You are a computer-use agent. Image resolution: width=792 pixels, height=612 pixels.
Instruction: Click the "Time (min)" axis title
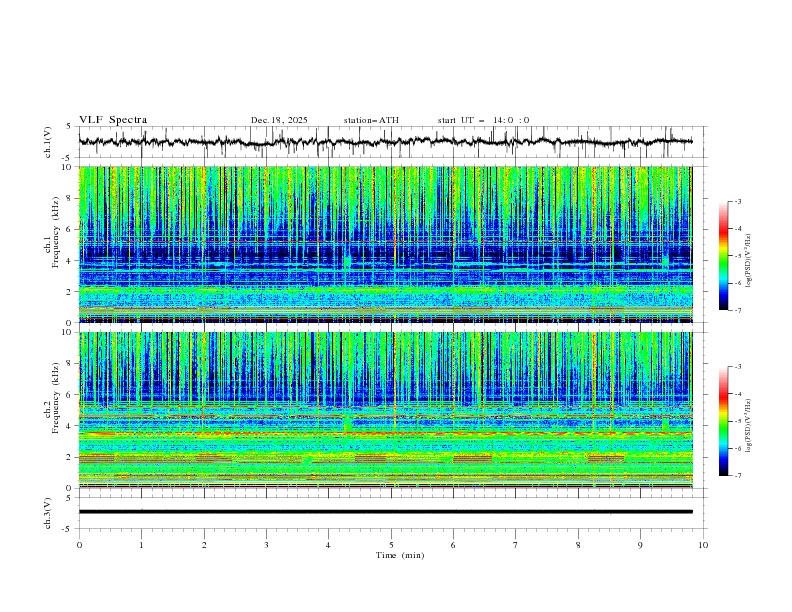tap(400, 555)
